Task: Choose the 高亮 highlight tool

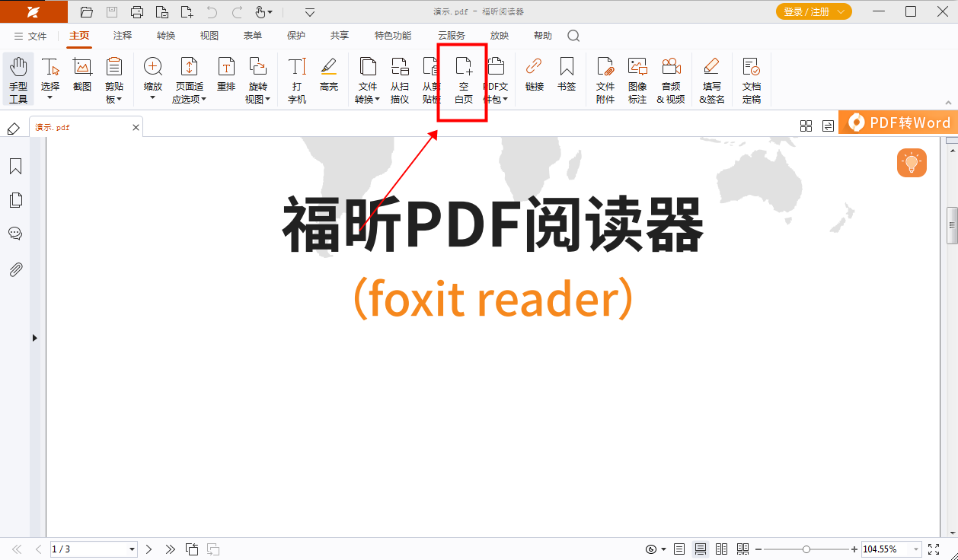Action: click(x=329, y=75)
